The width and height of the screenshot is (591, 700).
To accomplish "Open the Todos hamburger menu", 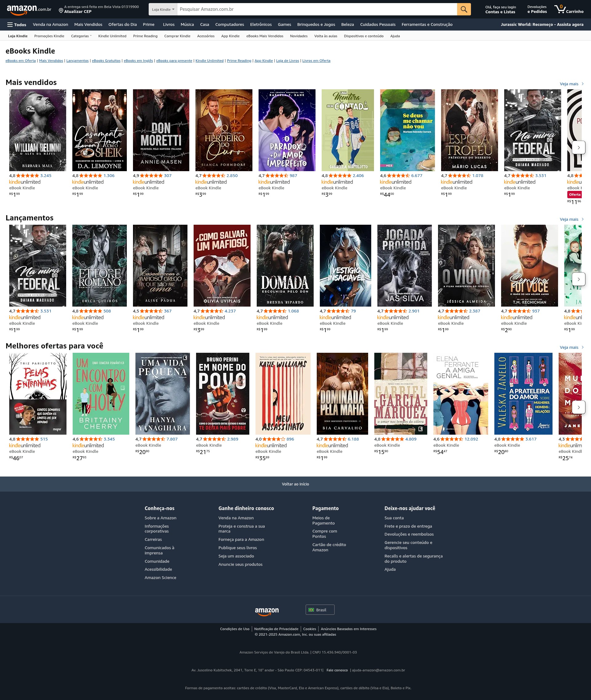I will pyautogui.click(x=17, y=24).
